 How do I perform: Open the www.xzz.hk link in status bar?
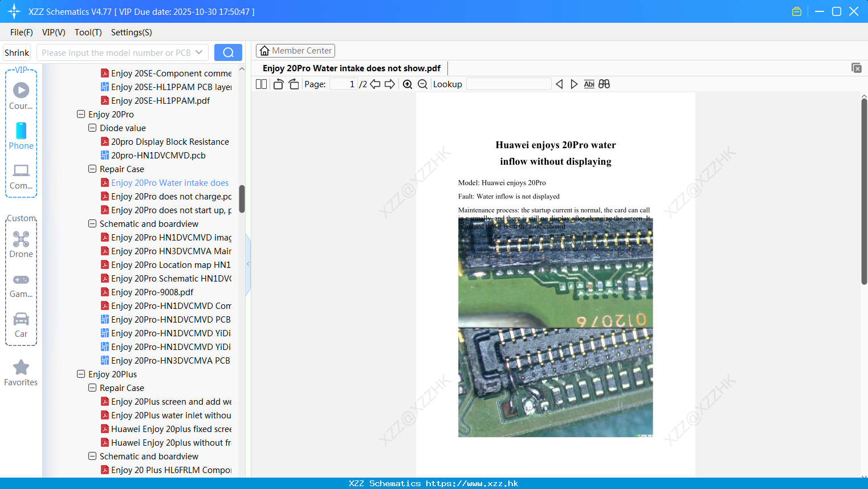472,483
